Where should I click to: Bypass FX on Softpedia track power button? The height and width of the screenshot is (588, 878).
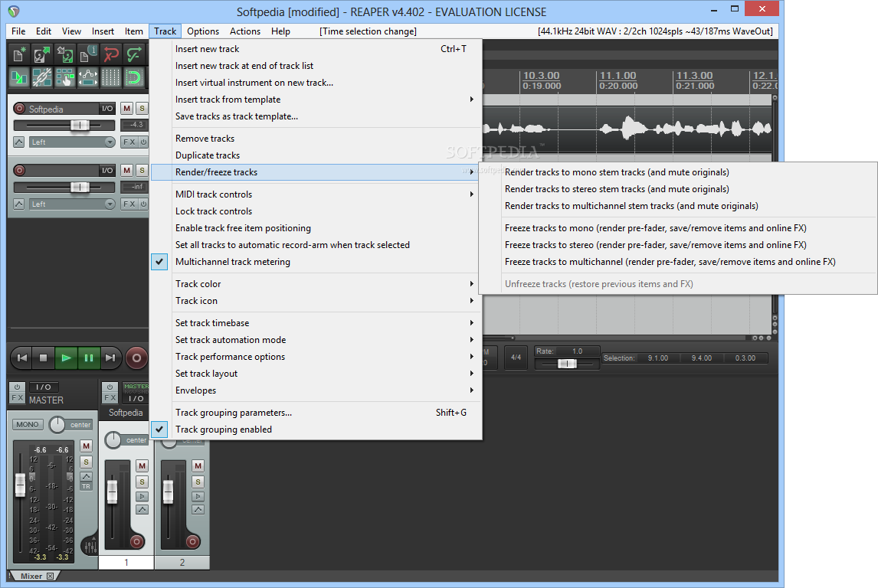pyautogui.click(x=143, y=142)
